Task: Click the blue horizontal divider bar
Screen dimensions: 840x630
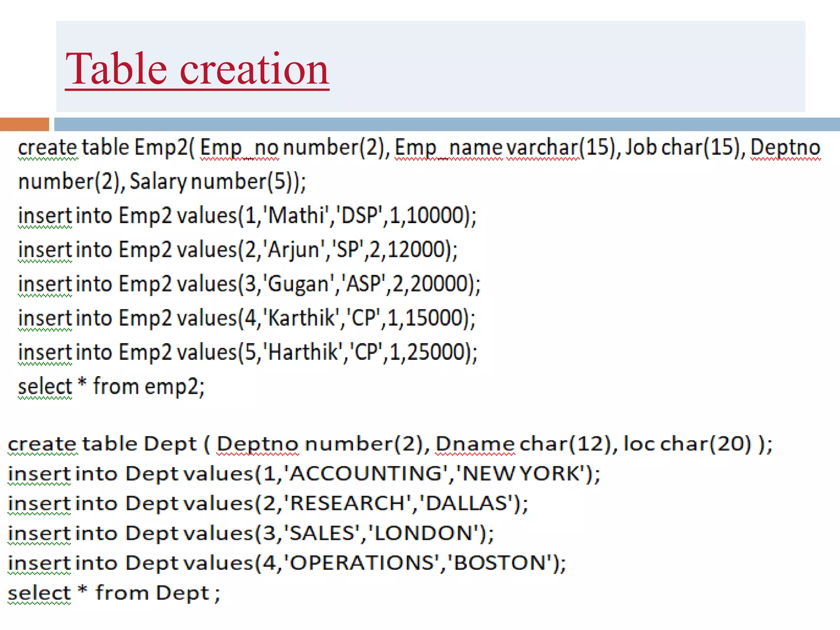Action: [x=446, y=124]
